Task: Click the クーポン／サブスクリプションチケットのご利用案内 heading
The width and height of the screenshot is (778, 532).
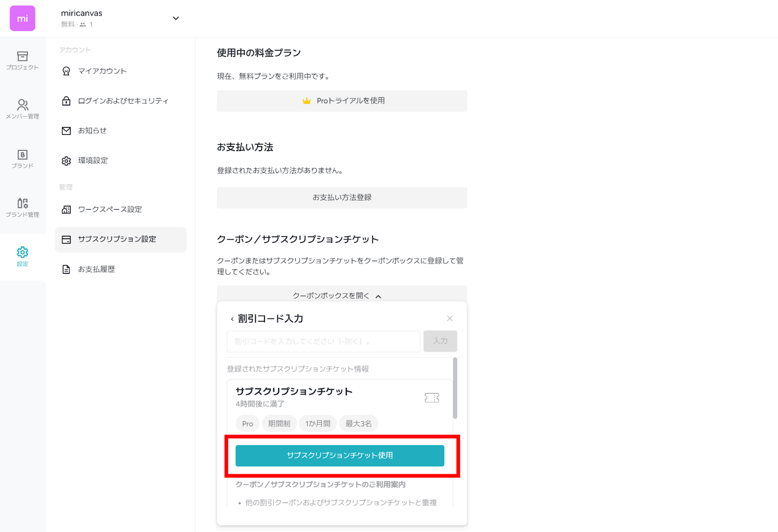Action: (x=320, y=484)
